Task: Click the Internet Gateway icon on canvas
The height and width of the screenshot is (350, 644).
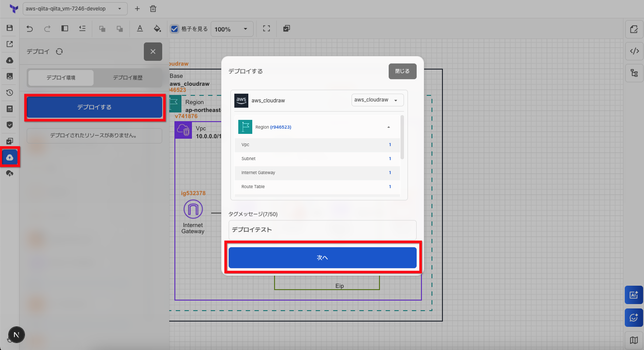Action: point(193,209)
